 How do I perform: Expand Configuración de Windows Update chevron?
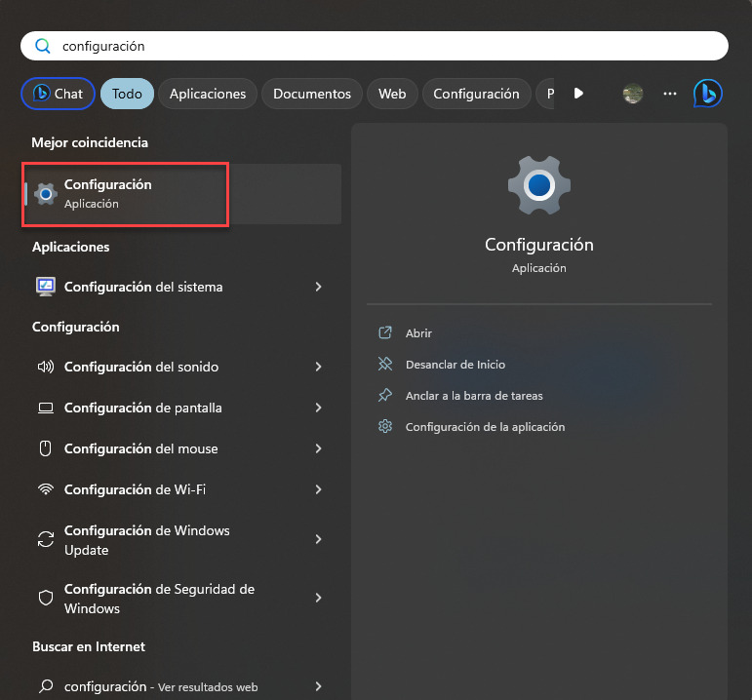[318, 539]
